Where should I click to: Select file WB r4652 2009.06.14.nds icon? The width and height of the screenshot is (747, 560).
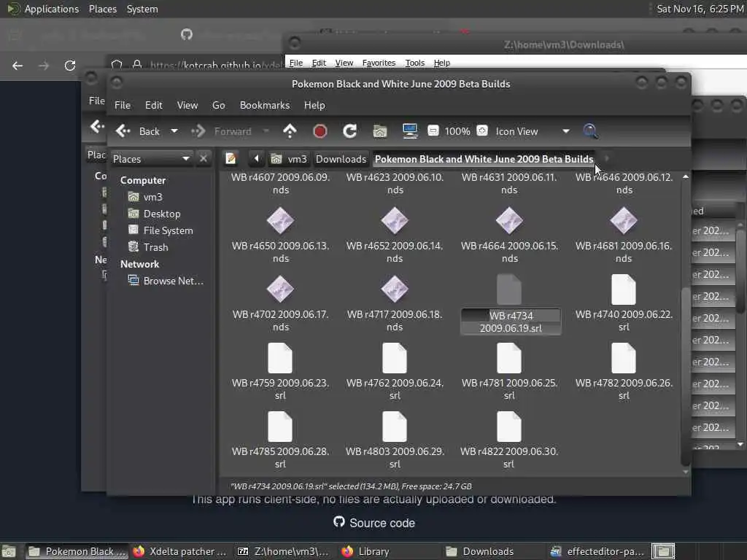(395, 220)
